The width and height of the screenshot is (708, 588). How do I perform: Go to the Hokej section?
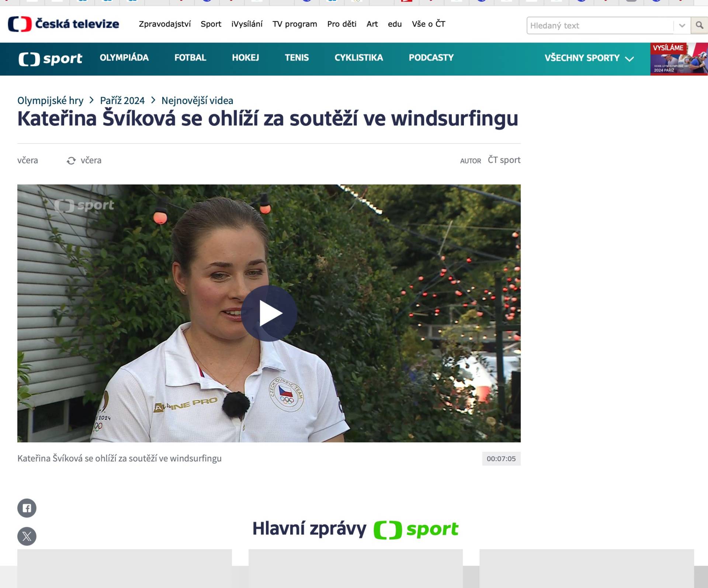[245, 58]
